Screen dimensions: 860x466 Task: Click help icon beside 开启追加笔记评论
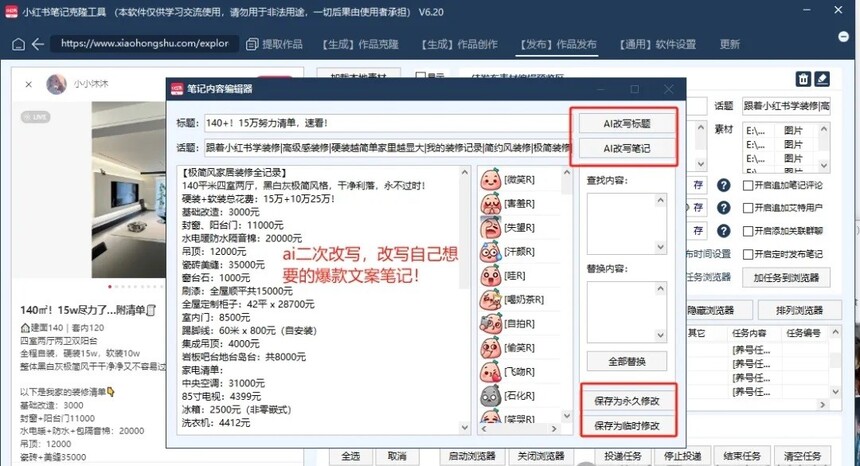click(x=725, y=185)
